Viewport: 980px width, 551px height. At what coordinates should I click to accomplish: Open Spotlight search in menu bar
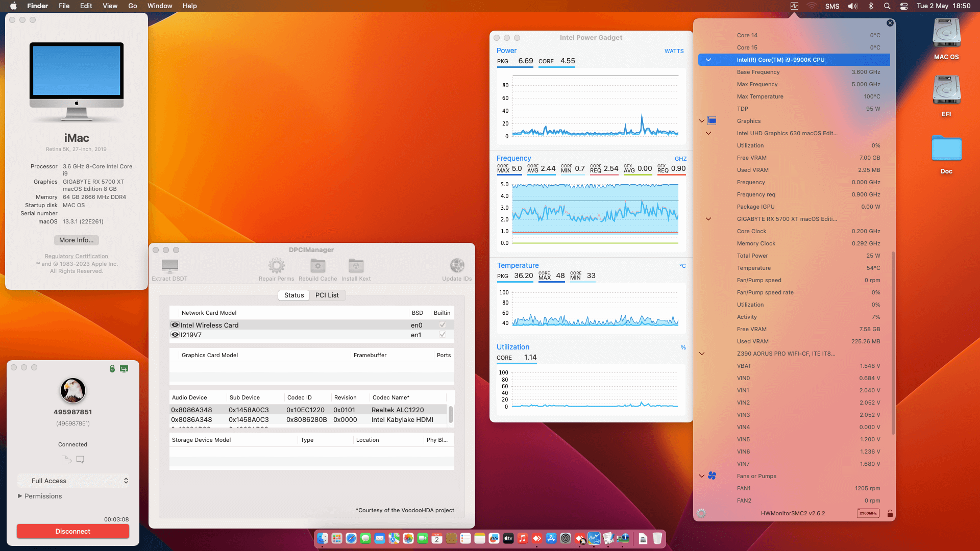pyautogui.click(x=887, y=6)
